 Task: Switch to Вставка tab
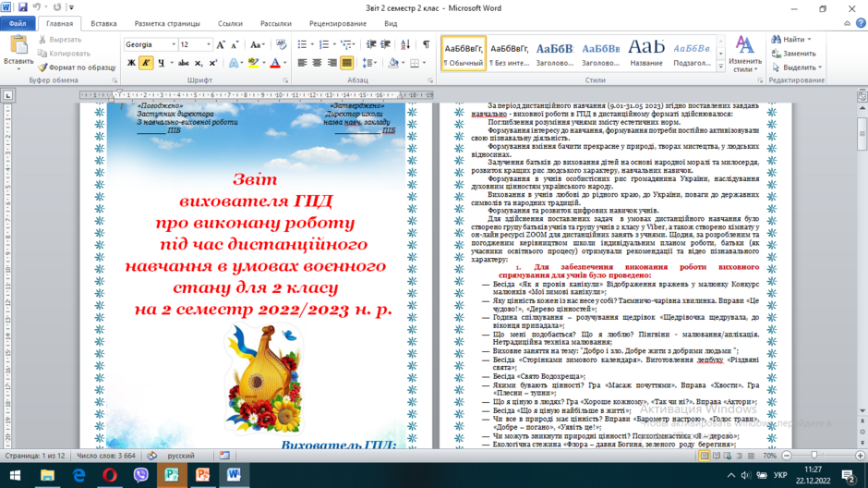[x=103, y=23]
